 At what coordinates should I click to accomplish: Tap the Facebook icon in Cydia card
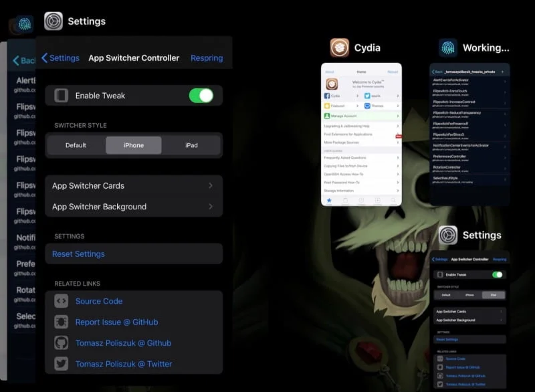point(327,96)
